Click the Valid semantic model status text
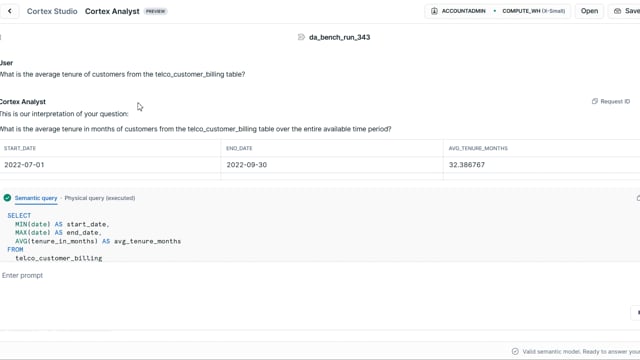 [x=581, y=351]
